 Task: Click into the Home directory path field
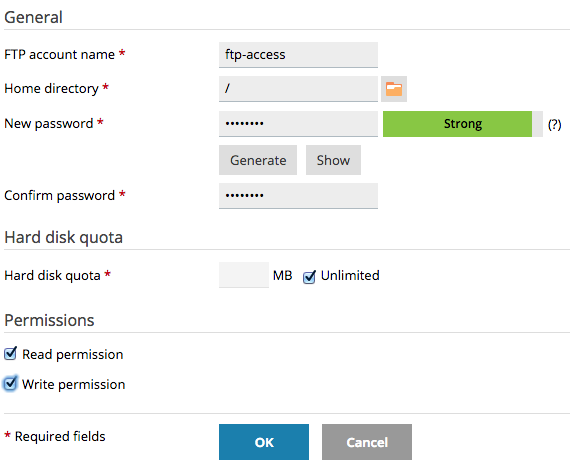298,89
